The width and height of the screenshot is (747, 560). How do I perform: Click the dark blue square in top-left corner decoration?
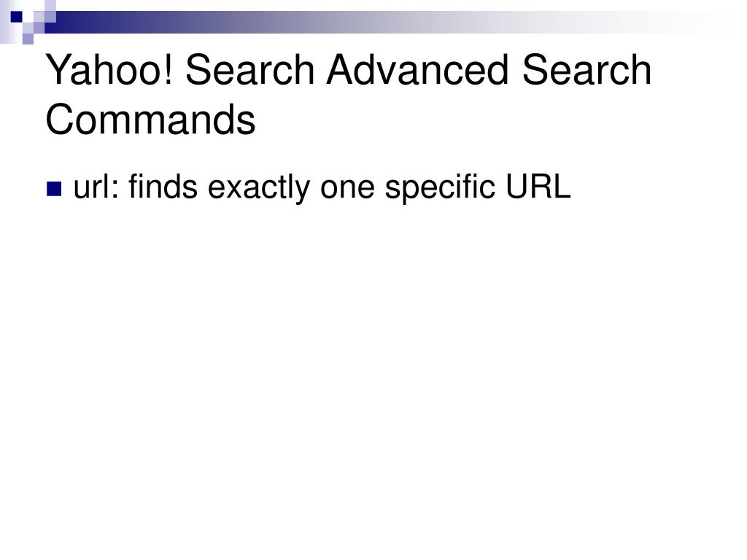pyautogui.click(x=17, y=17)
